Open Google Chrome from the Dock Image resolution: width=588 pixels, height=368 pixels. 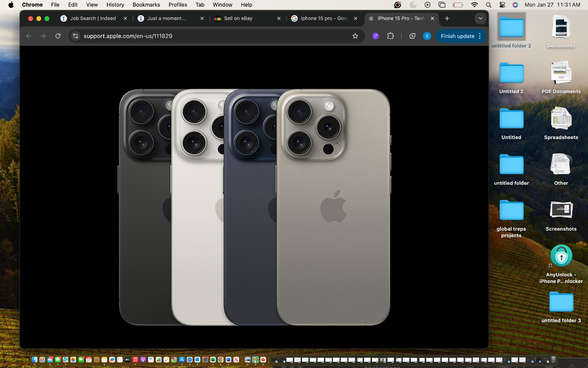pyautogui.click(x=220, y=360)
